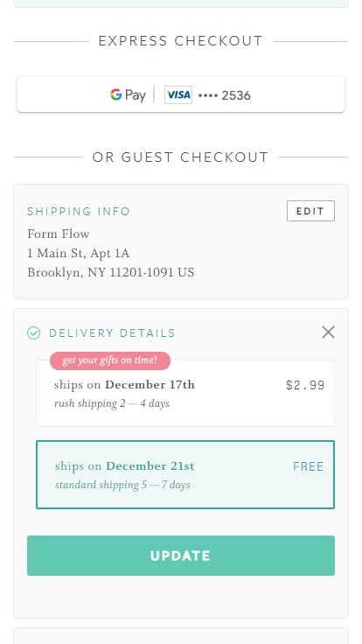
Task: Click the card ending in 2536
Action: tap(224, 95)
